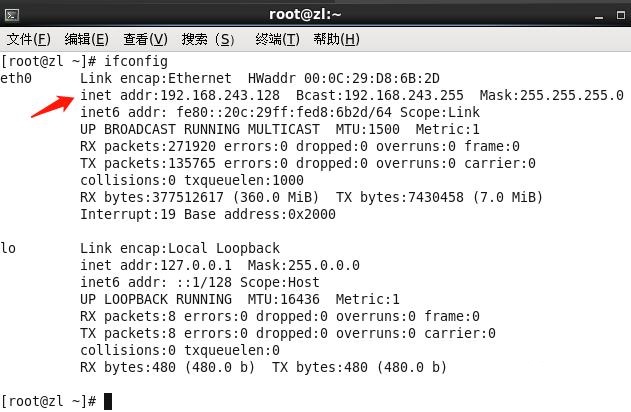Click the eth0 interface name
631x412 pixels.
coord(17,78)
